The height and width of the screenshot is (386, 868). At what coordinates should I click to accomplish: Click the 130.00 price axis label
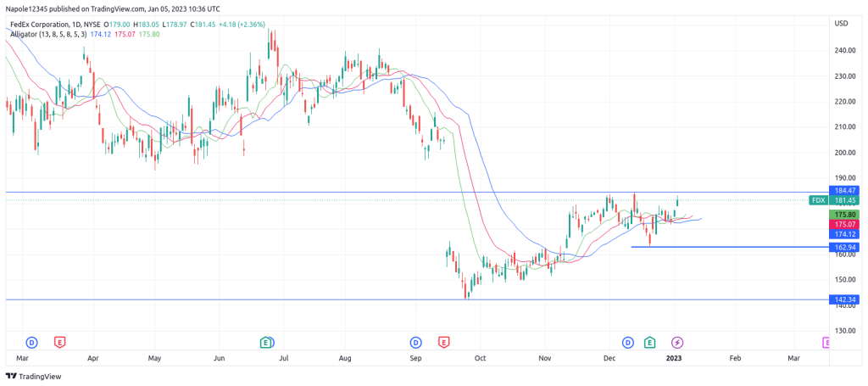[844, 331]
